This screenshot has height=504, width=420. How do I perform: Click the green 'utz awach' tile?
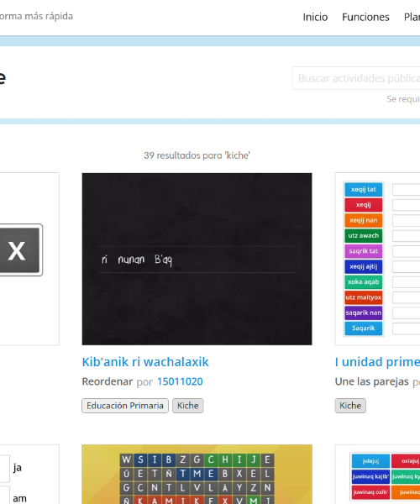click(364, 235)
